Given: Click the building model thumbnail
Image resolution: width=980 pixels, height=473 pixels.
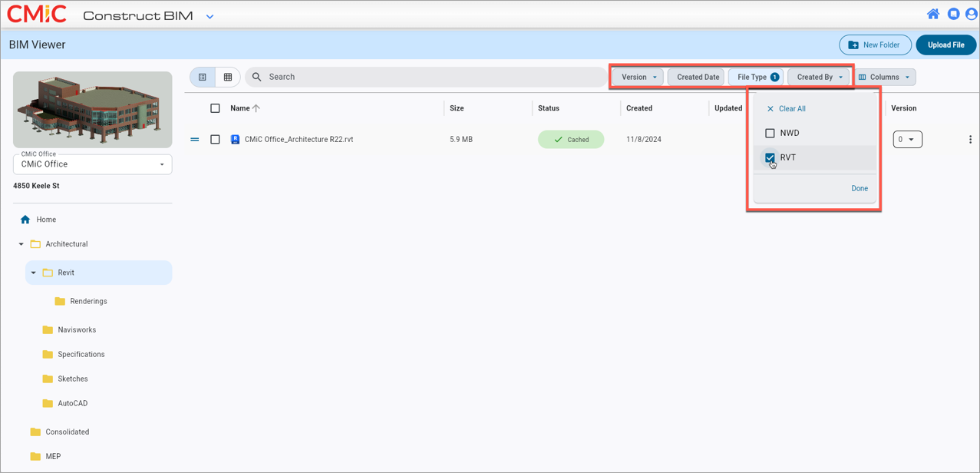Looking at the screenshot, I should coord(93,110).
